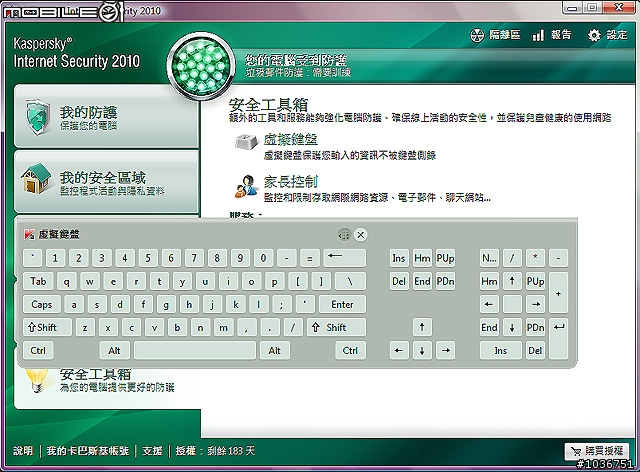Click the PDn key beside End
The height and width of the screenshot is (472, 640).
click(445, 281)
